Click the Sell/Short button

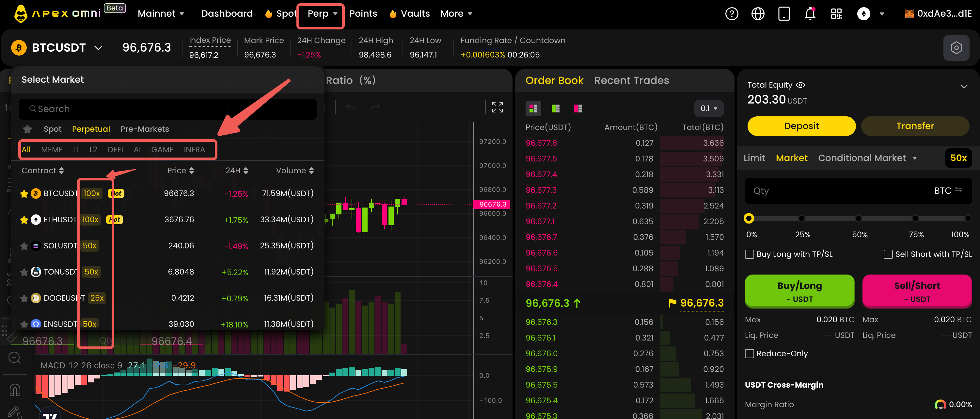[x=917, y=292]
